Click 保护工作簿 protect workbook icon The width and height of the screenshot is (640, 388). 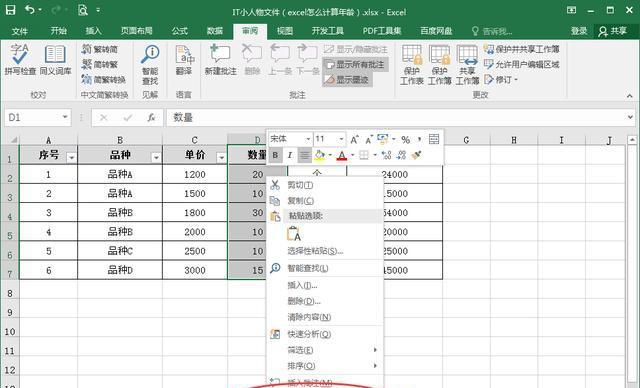[440, 64]
